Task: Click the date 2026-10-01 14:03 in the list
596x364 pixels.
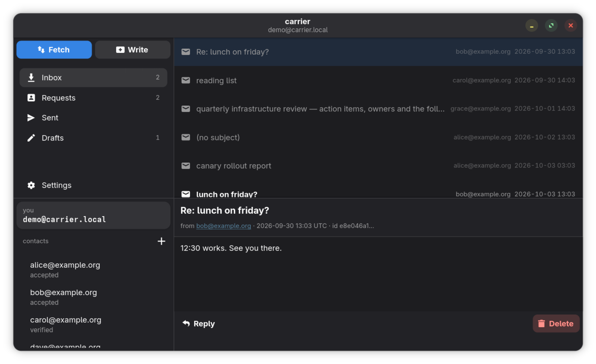Action: click(545, 108)
